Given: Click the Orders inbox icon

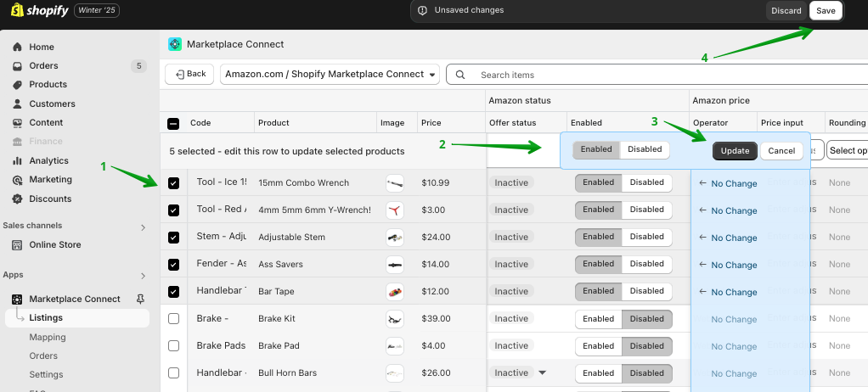Looking at the screenshot, I should [x=17, y=66].
